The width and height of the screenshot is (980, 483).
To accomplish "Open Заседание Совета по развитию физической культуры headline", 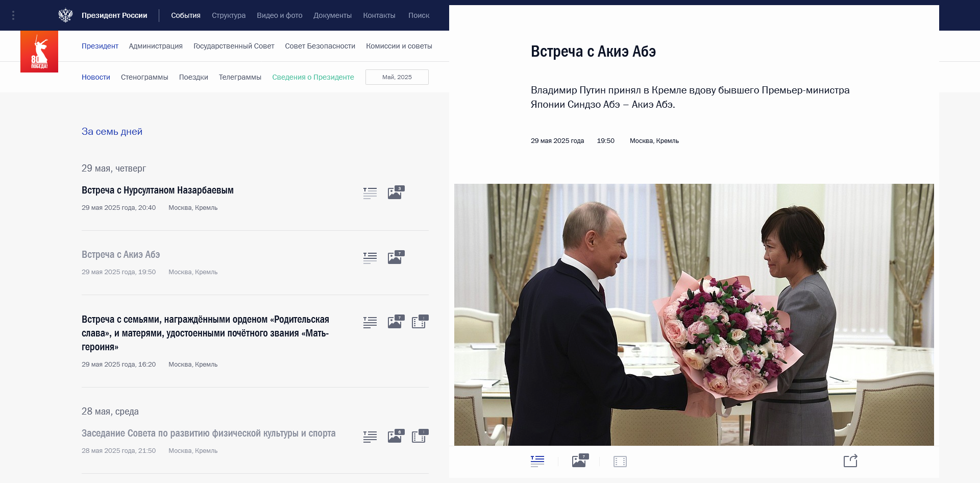I will [x=209, y=433].
